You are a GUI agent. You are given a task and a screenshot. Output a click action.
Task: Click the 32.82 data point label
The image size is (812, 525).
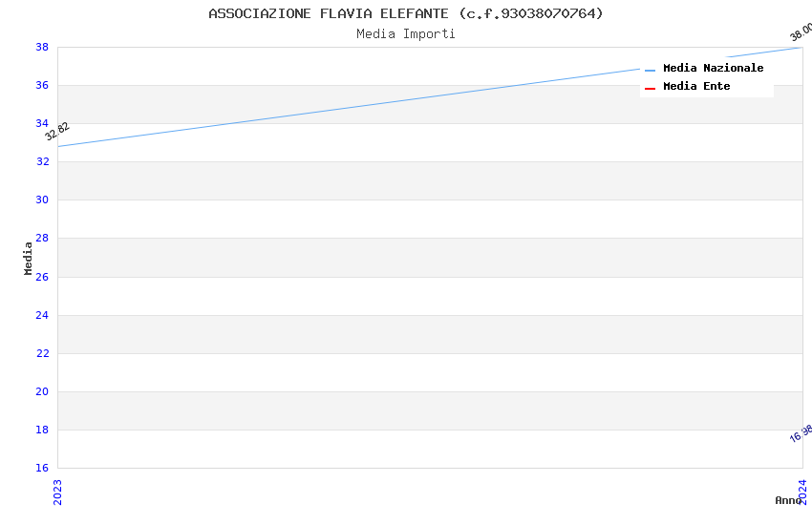(57, 132)
